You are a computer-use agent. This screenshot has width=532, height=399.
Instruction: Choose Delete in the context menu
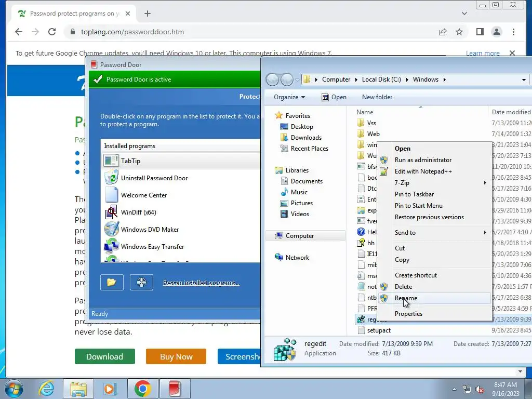435,287
